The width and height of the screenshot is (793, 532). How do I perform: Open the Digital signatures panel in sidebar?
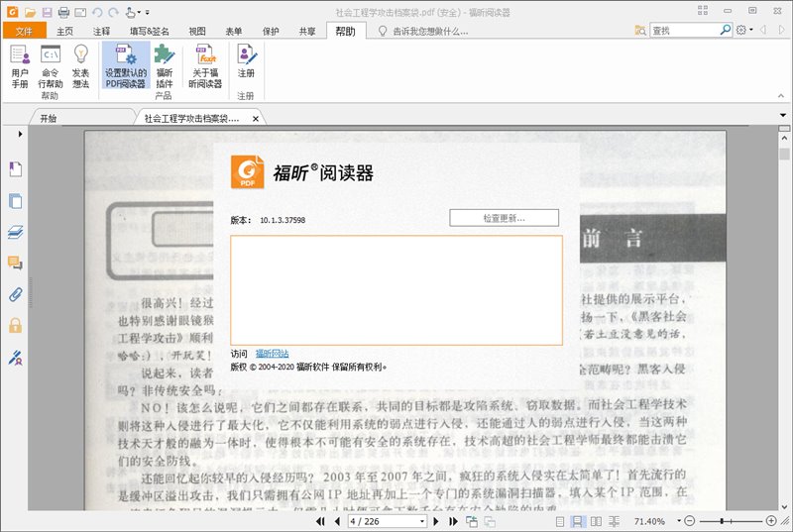[x=15, y=358]
